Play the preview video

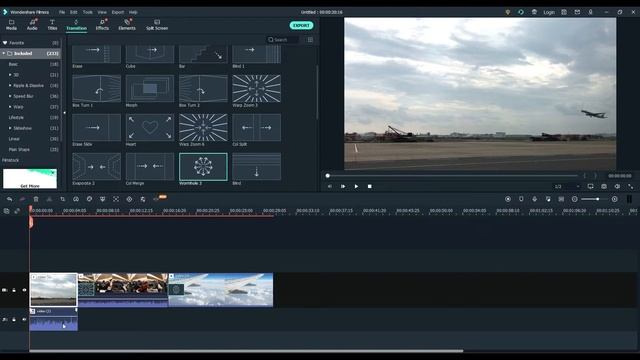[x=356, y=187]
